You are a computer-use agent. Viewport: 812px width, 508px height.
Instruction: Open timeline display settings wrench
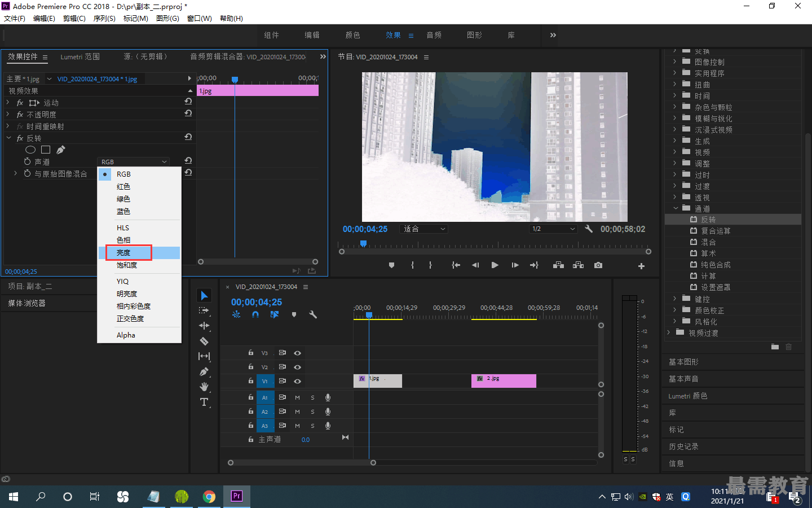tap(313, 315)
